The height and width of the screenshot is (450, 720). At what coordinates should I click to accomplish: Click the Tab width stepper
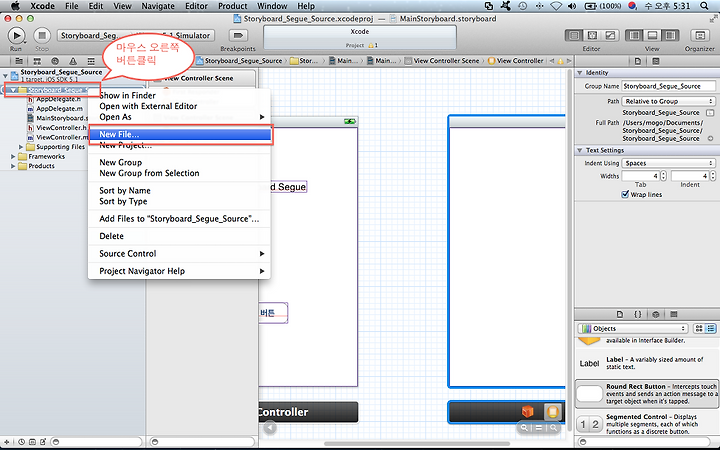point(664,176)
